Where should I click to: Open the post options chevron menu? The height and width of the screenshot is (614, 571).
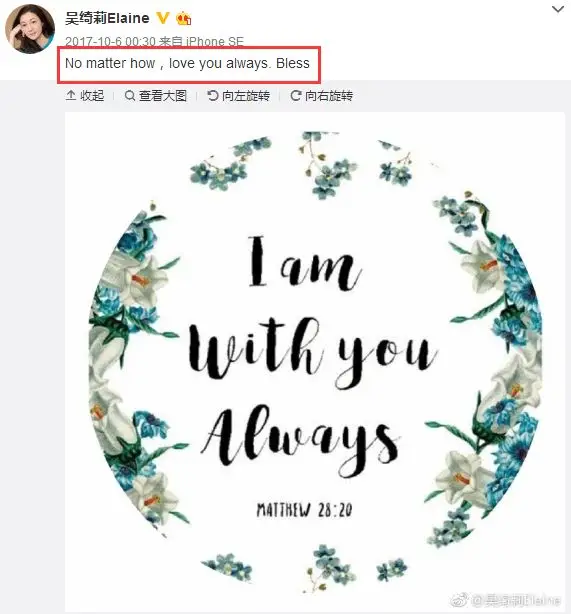click(x=558, y=9)
